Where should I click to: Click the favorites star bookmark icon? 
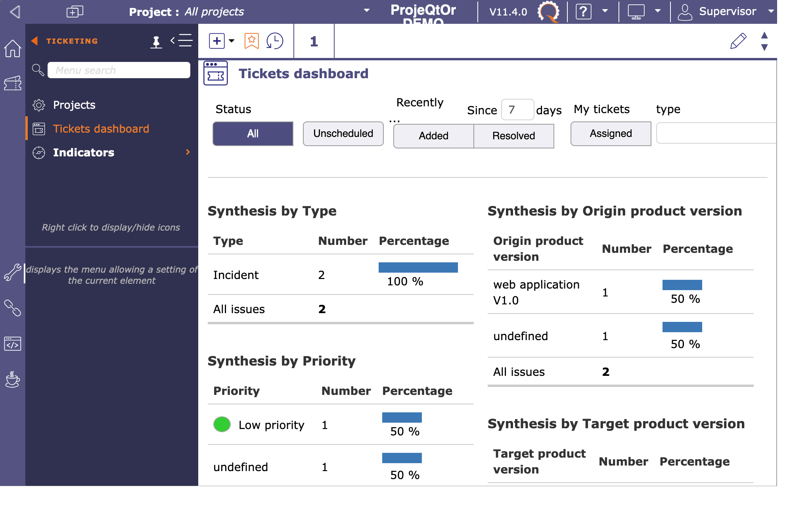coord(251,41)
